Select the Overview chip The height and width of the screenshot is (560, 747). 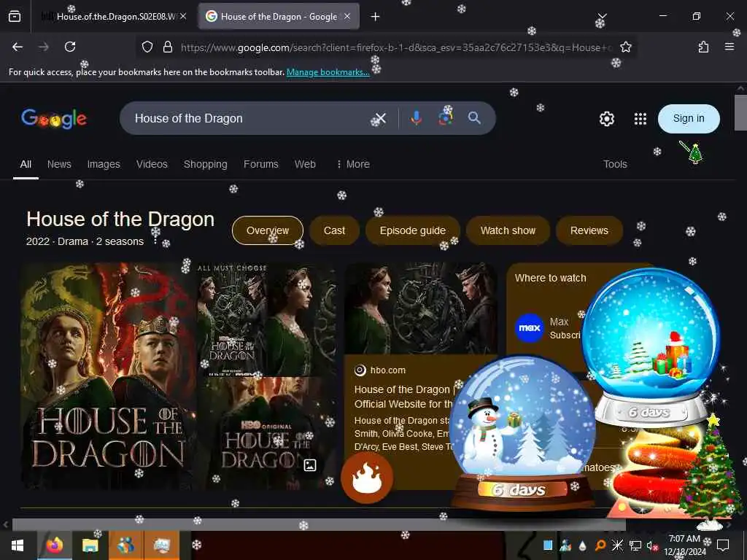point(267,230)
